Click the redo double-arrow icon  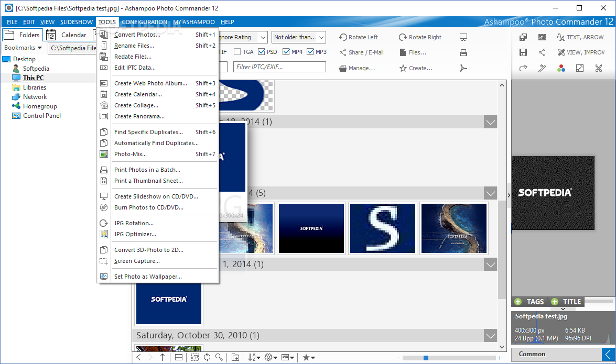(x=523, y=68)
